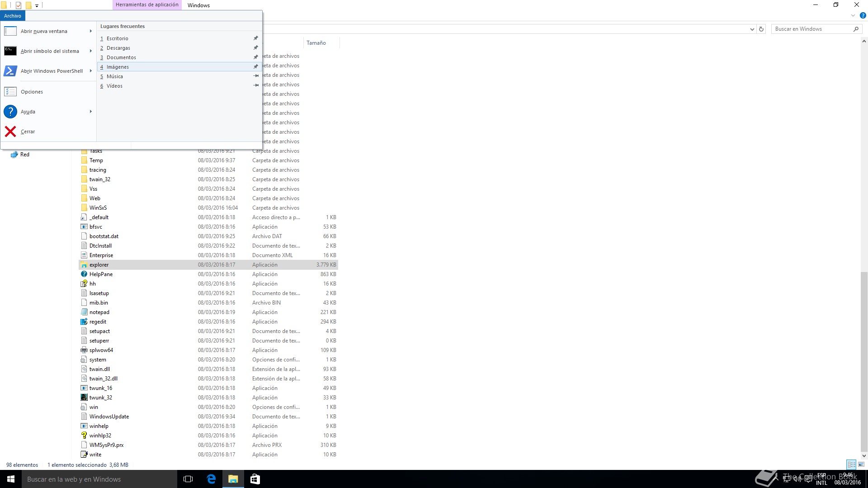Click the scroll down arrow of file list
The image size is (868, 488).
(864, 455)
